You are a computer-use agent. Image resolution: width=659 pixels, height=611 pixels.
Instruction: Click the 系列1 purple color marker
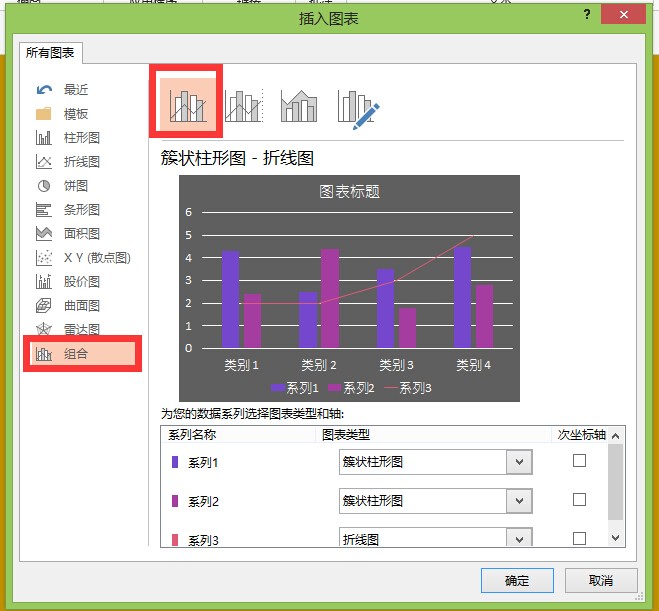(175, 462)
